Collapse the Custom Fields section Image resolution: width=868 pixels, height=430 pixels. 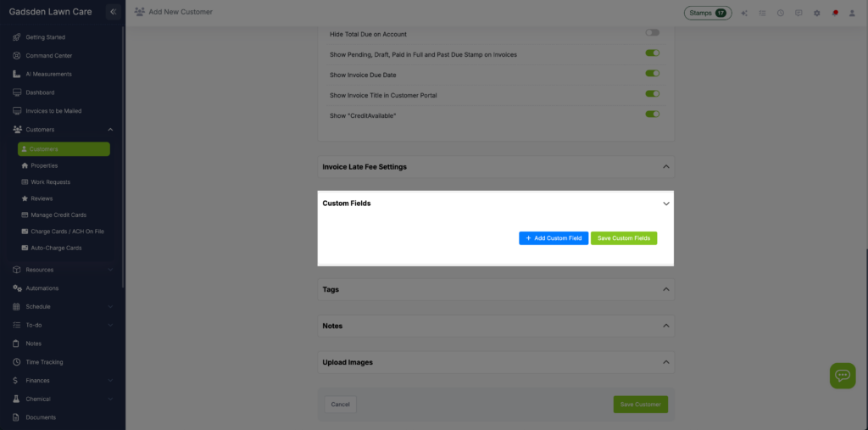click(x=665, y=204)
